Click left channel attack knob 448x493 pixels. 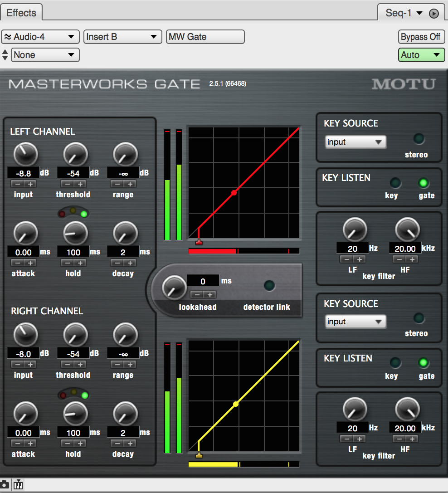(25, 233)
